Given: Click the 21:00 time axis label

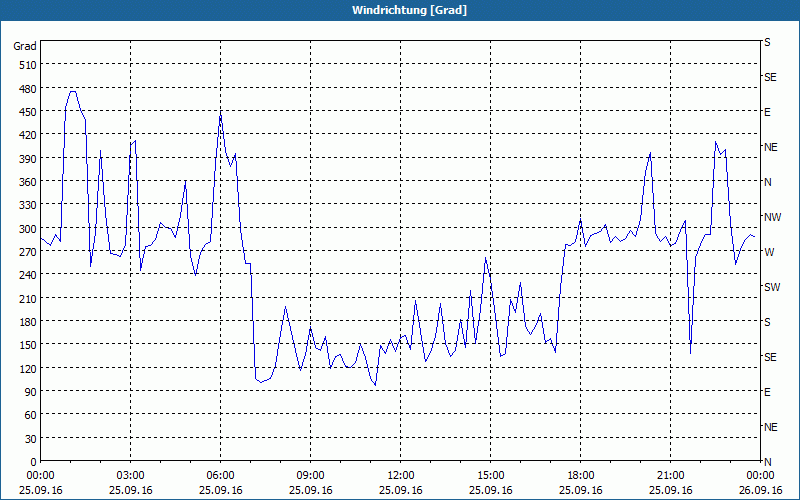Looking at the screenshot, I should click(670, 476).
